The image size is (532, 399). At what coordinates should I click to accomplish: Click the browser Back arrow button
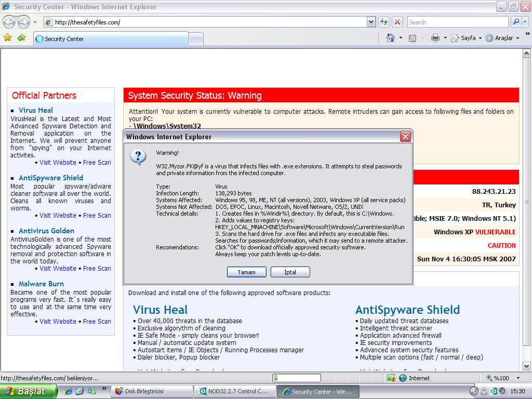(x=9, y=22)
